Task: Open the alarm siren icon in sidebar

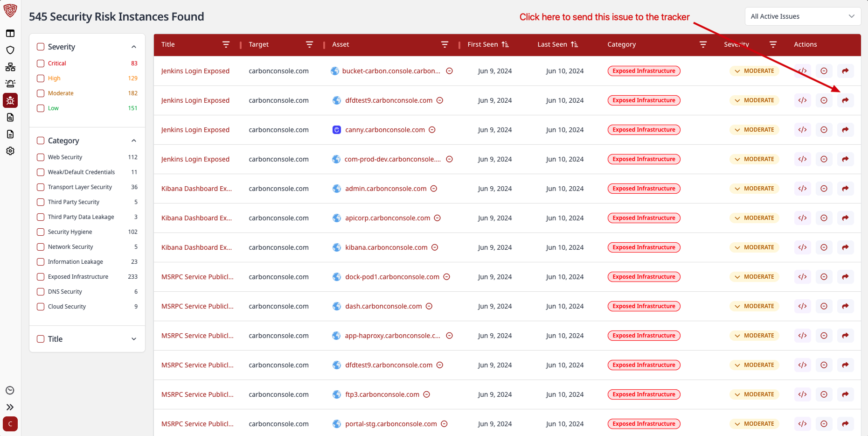Action: (10, 84)
